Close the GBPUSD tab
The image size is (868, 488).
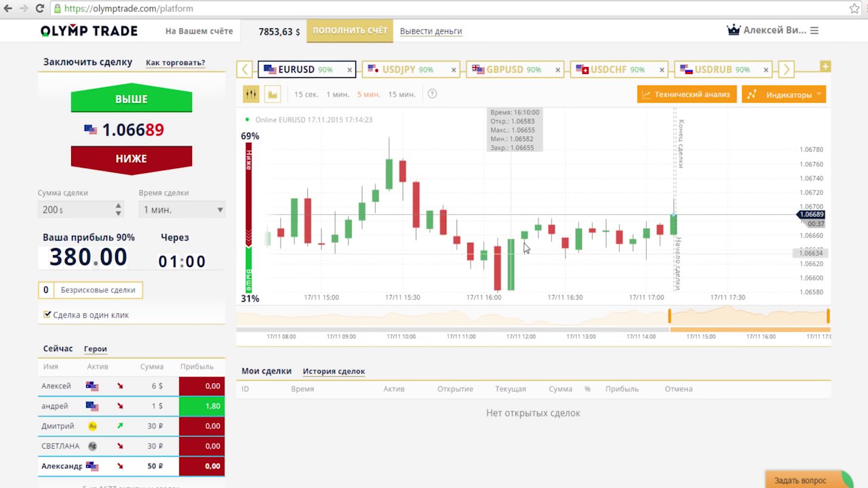click(558, 70)
